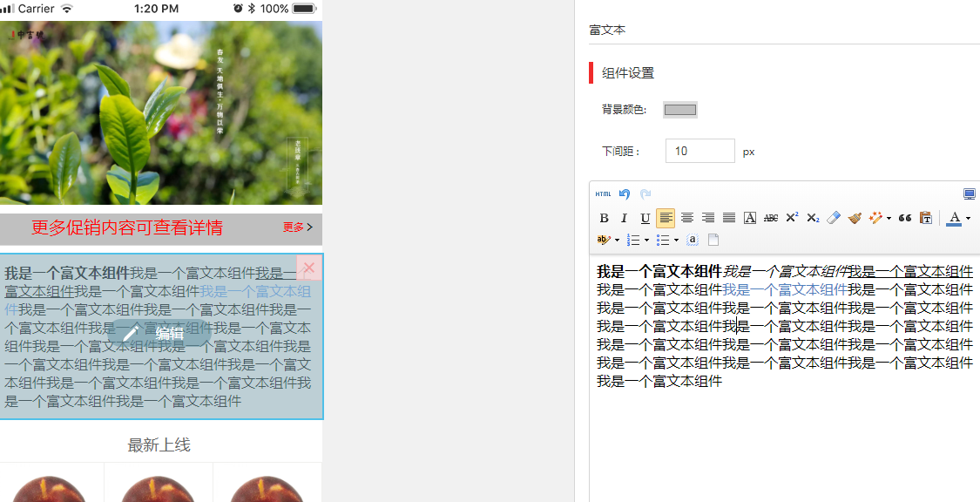The height and width of the screenshot is (502, 980).
Task: Delete the rich text component with the X
Action: 308,268
